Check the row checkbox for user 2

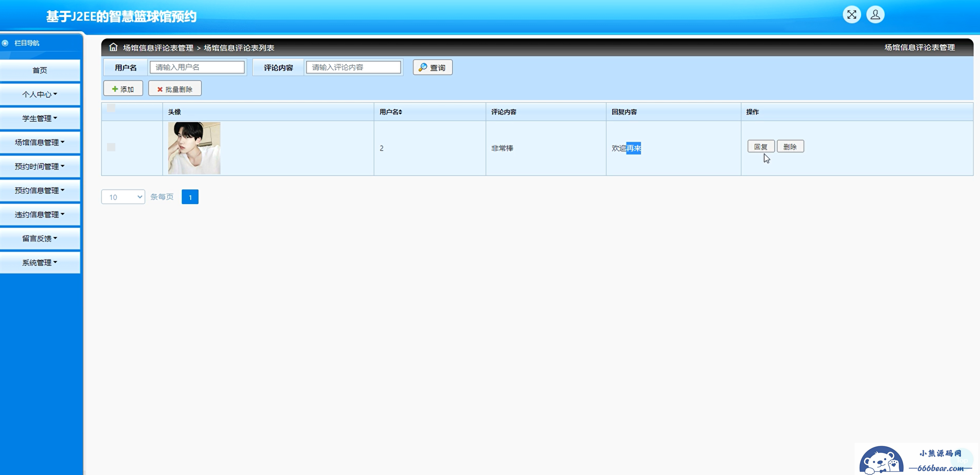(111, 147)
